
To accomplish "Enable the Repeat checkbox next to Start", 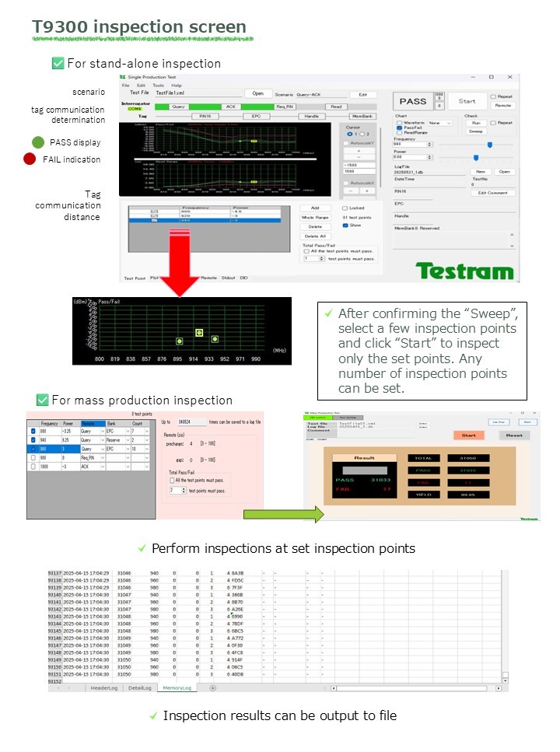I will tap(493, 96).
